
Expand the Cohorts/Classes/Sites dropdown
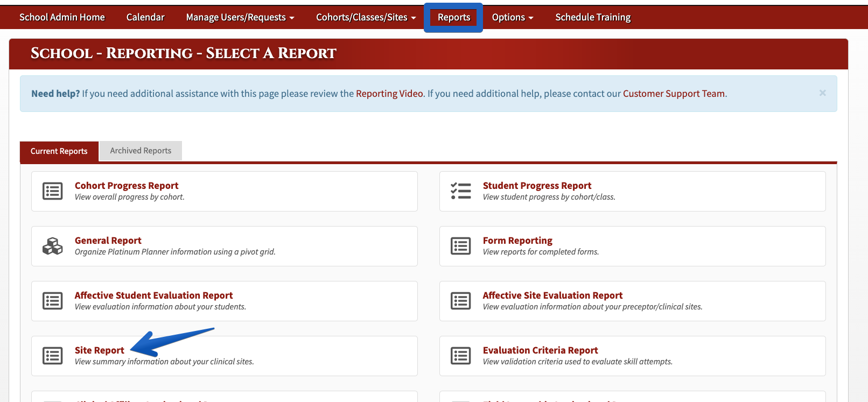(366, 17)
